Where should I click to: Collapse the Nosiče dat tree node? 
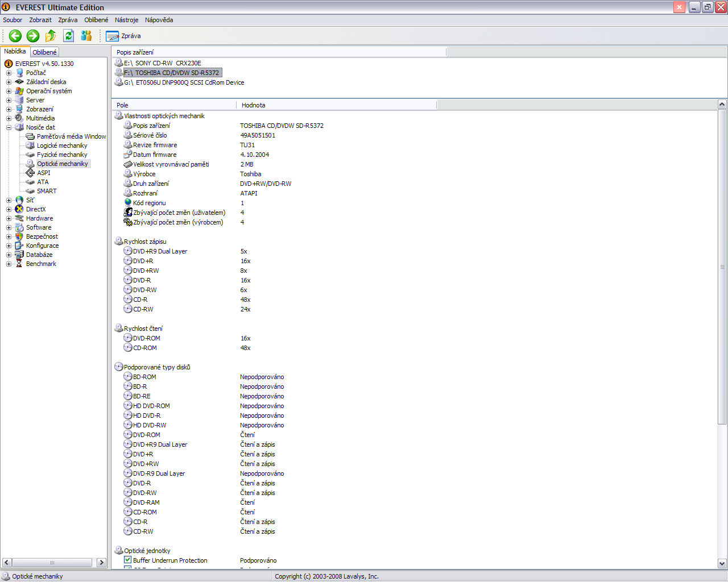(x=9, y=127)
